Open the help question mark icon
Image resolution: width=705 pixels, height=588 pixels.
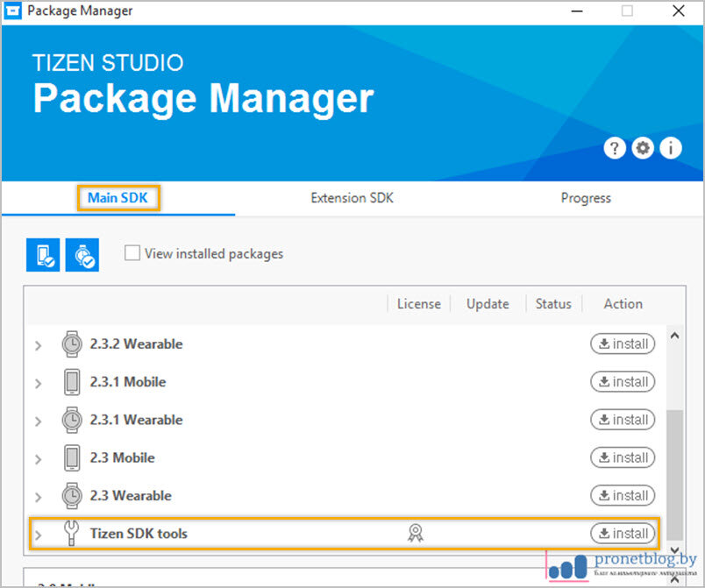(614, 148)
